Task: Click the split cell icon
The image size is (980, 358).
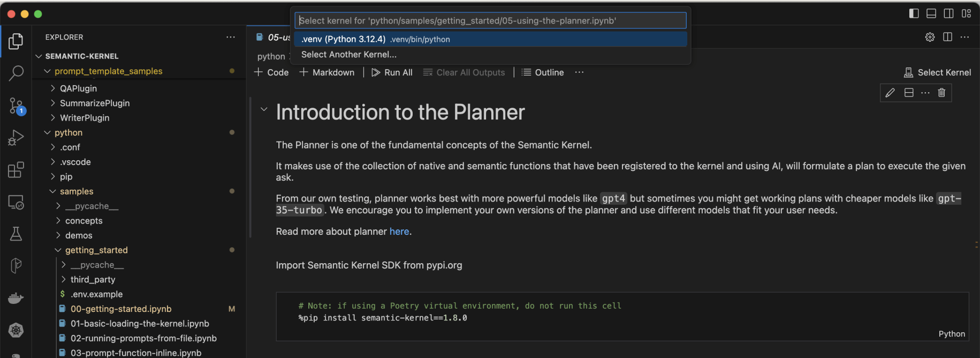Action: 909,93
